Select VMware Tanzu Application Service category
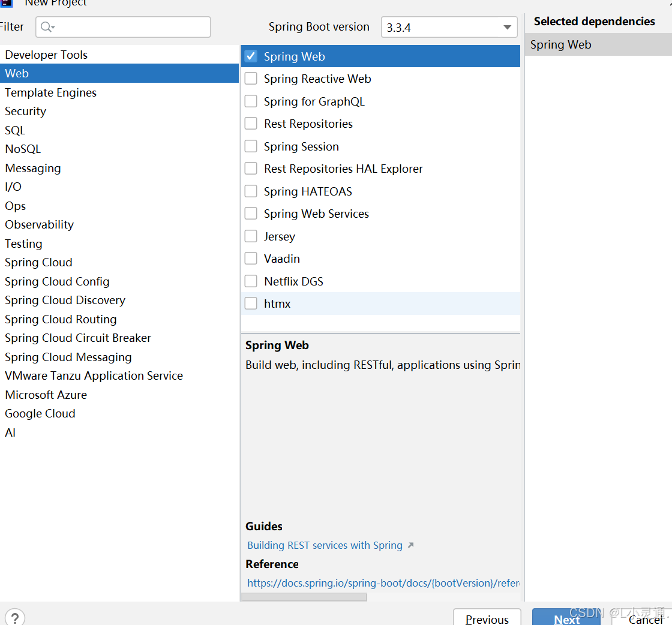Viewport: 672px width, 625px height. (119, 375)
